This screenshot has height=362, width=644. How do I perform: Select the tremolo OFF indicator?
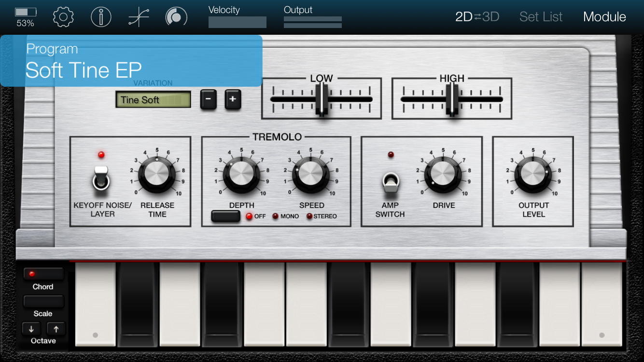click(250, 216)
